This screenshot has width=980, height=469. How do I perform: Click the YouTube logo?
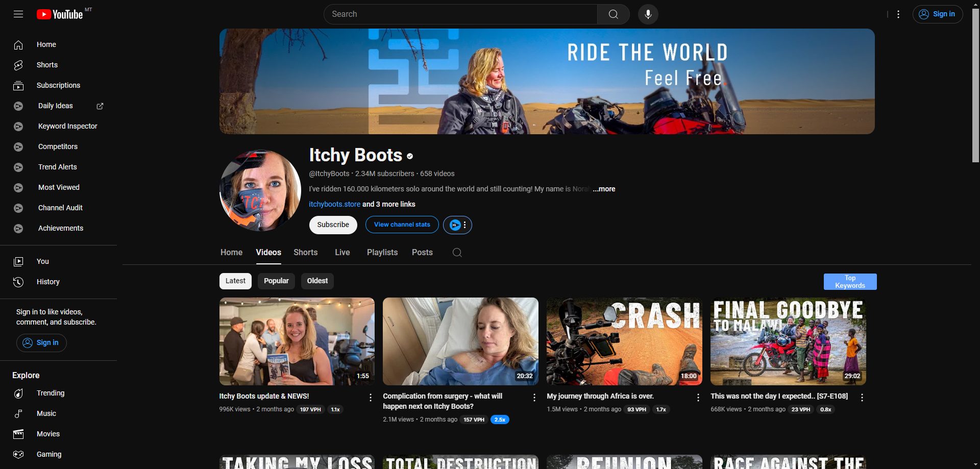(x=60, y=14)
